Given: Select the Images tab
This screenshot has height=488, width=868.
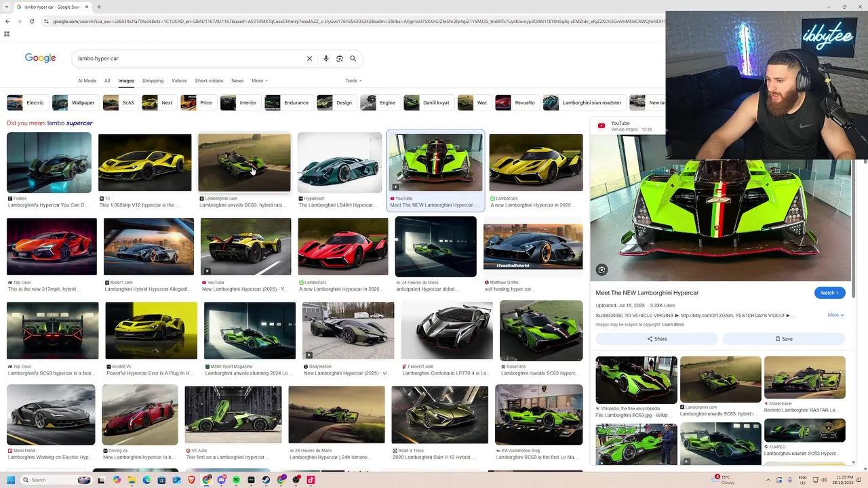Looking at the screenshot, I should point(126,81).
